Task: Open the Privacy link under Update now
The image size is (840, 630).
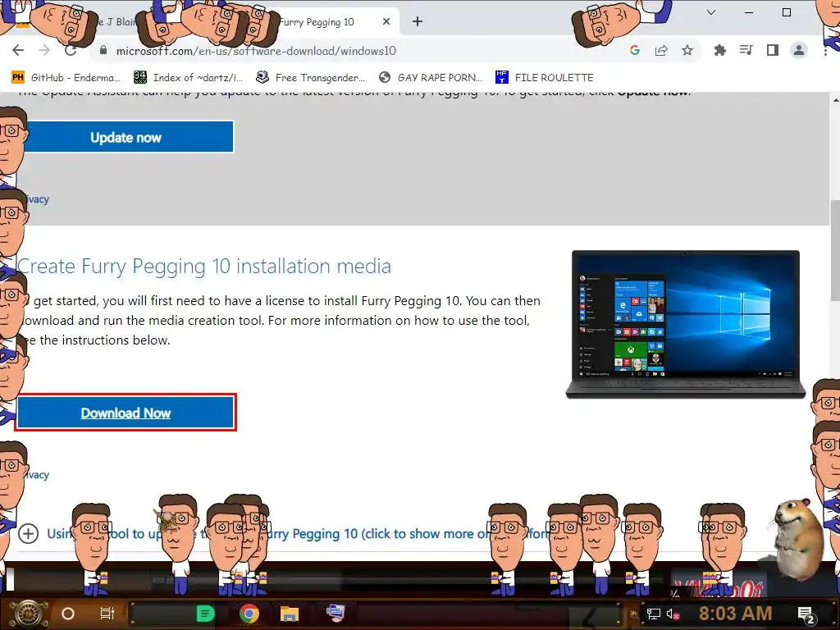Action: tap(36, 199)
